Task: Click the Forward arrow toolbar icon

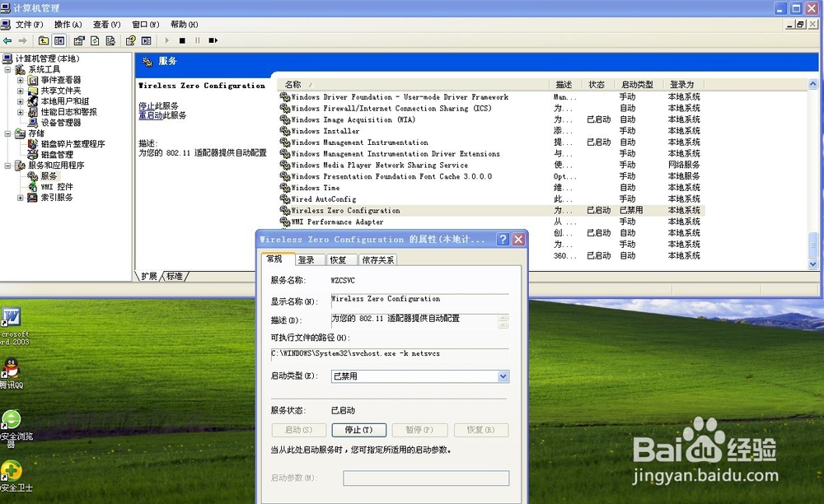Action: click(22, 40)
